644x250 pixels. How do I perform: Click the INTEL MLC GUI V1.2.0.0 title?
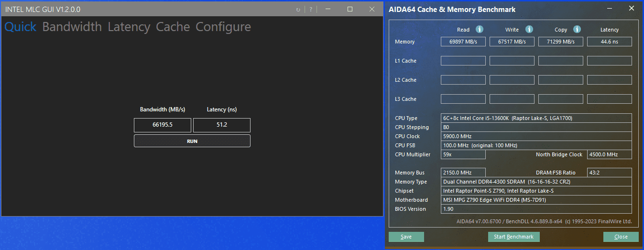[x=43, y=9]
